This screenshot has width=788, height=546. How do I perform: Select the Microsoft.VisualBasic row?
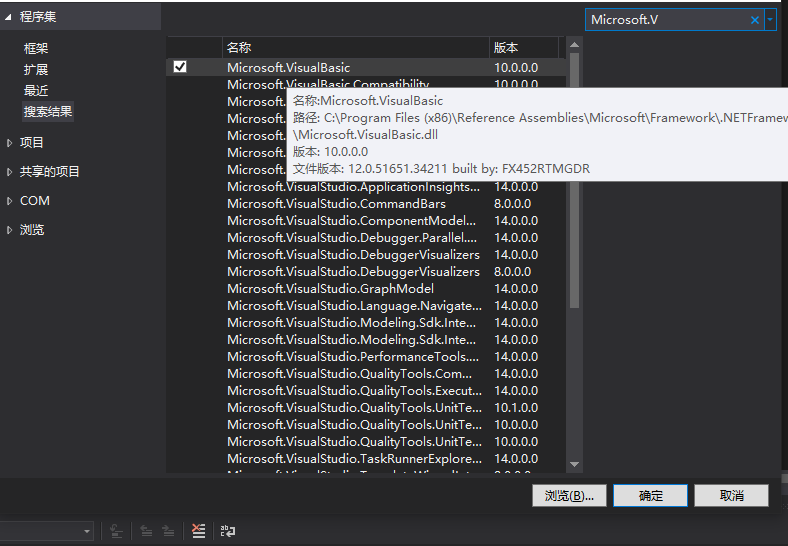[x=366, y=67]
